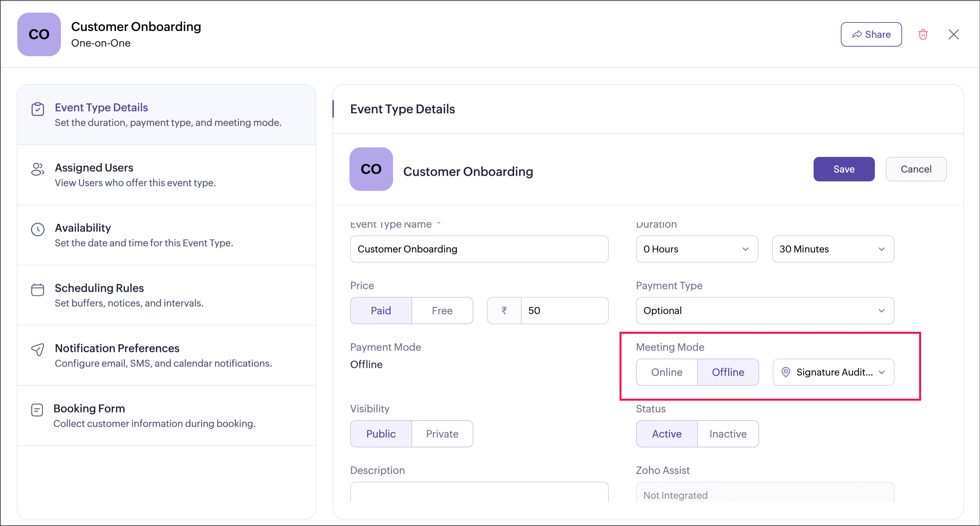Set Status to Active
This screenshot has width=980, height=526.
click(667, 433)
